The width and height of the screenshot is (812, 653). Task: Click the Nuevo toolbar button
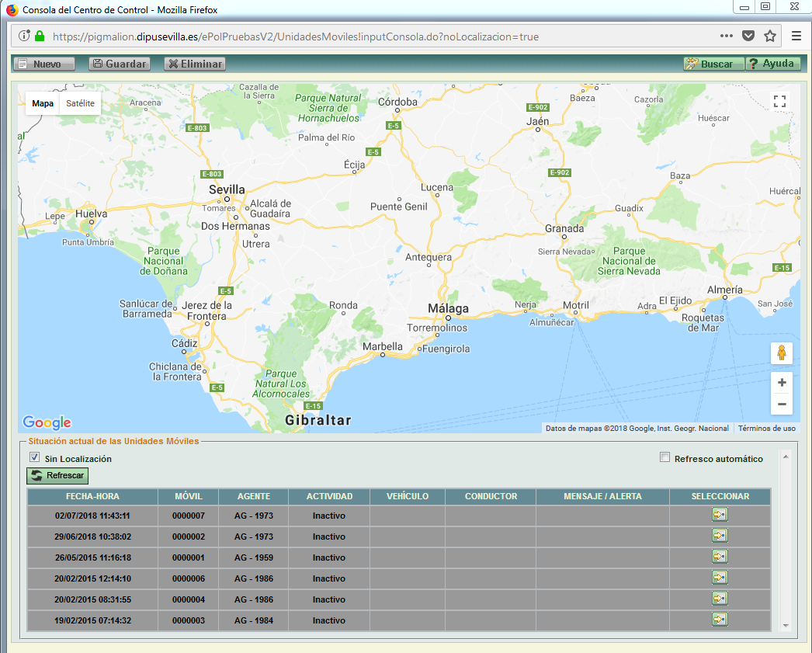pyautogui.click(x=44, y=64)
